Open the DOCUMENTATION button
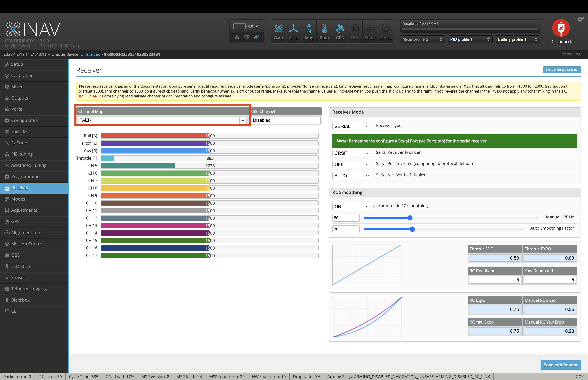This screenshot has width=588, height=380. click(x=561, y=70)
